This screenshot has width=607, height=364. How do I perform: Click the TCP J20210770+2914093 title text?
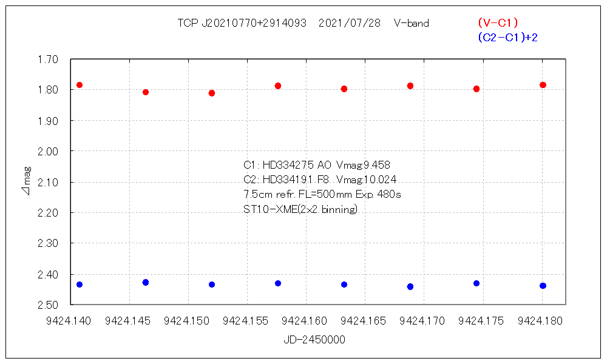pos(243,23)
